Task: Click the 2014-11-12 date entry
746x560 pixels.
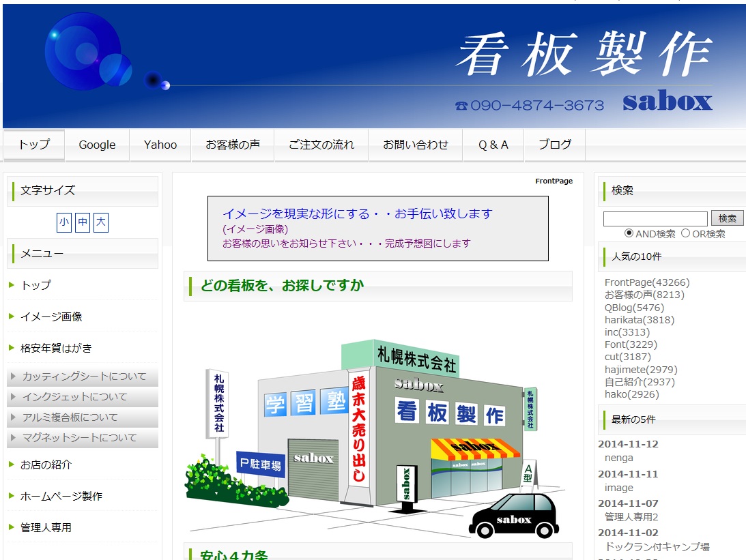Action: tap(628, 444)
